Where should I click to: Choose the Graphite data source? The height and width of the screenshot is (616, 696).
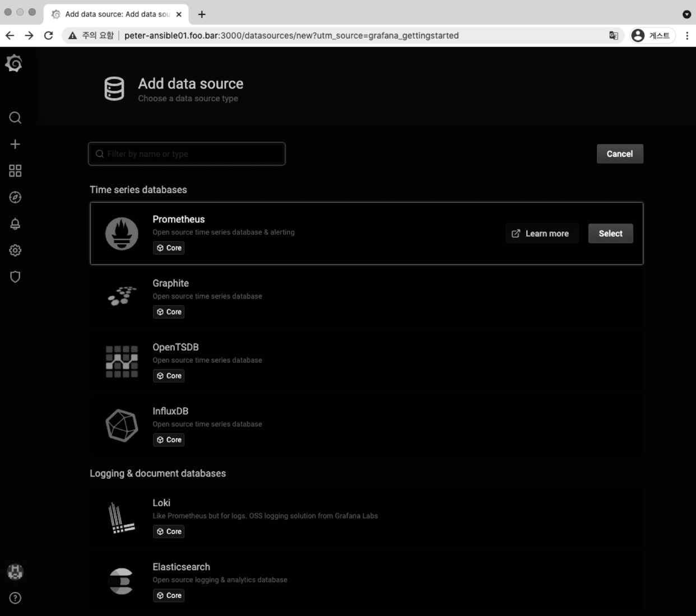pos(366,297)
